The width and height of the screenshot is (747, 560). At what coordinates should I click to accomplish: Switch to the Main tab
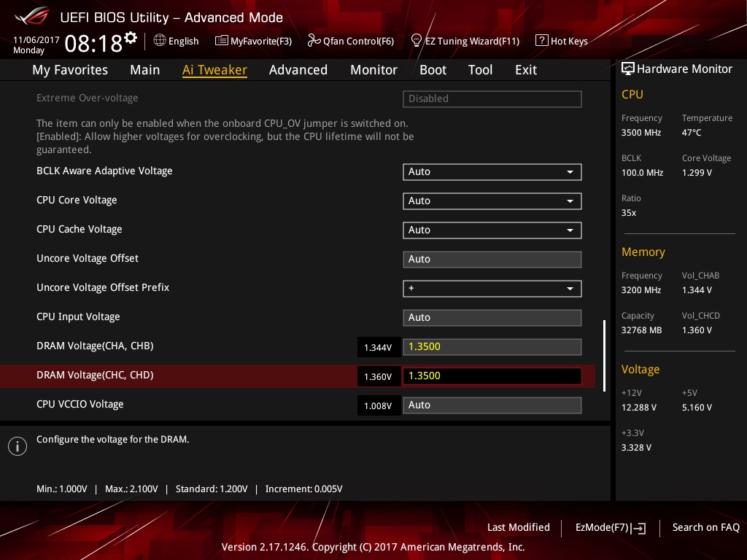[145, 70]
